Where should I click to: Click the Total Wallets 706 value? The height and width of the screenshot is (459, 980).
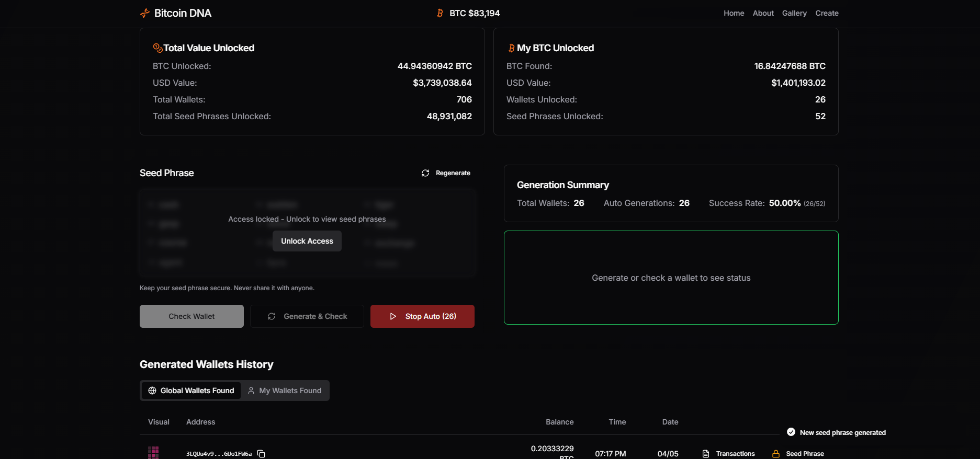point(464,99)
